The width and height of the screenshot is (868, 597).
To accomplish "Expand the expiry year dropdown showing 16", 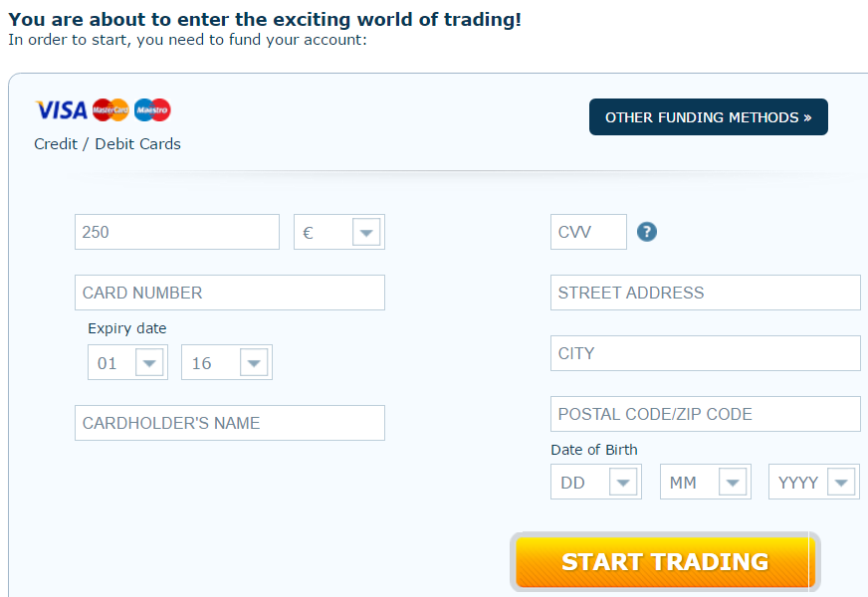I will point(227,362).
